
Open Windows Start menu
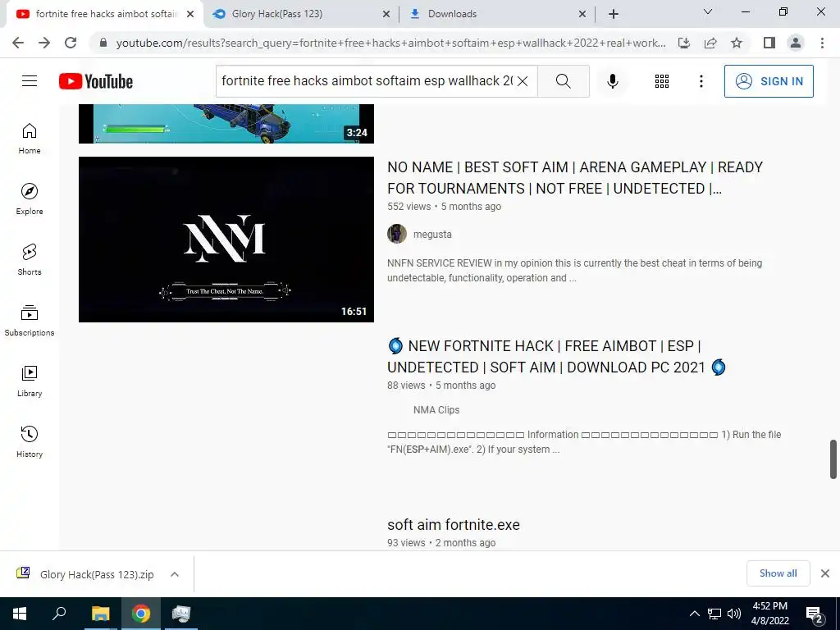pyautogui.click(x=20, y=614)
